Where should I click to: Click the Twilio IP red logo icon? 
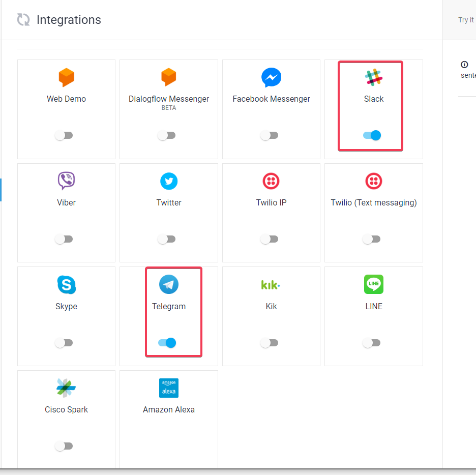pos(271,181)
